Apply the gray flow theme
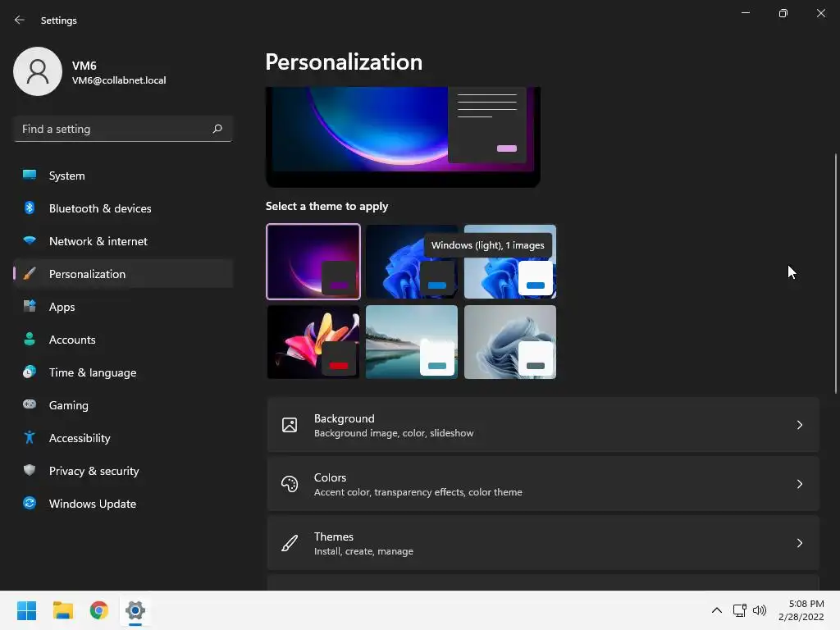The height and width of the screenshot is (630, 840). (510, 342)
